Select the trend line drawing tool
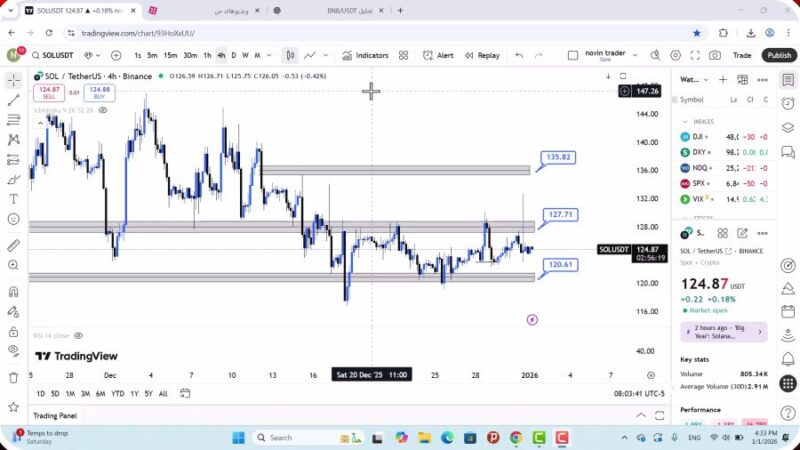The width and height of the screenshot is (800, 450). [x=13, y=100]
